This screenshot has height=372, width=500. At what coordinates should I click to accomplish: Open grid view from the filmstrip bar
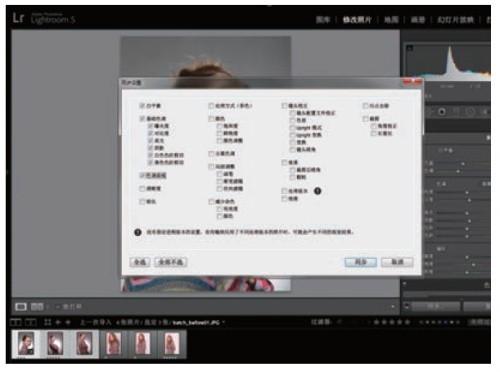pos(48,322)
